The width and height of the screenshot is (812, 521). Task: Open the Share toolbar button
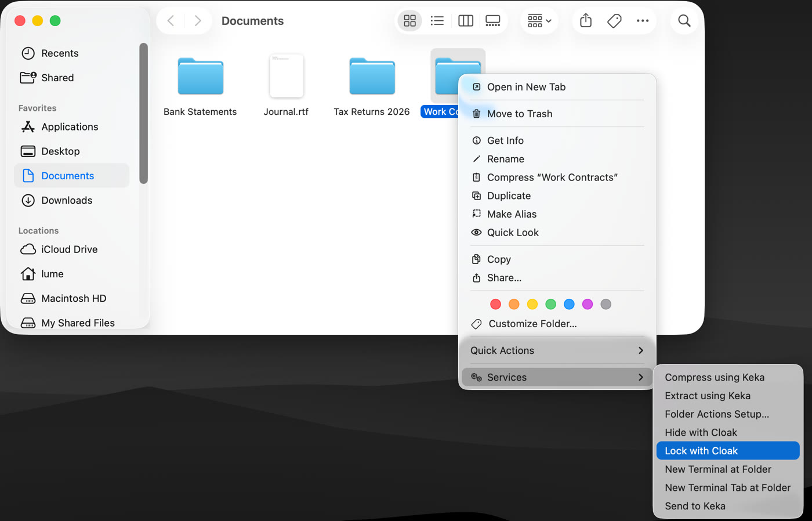(x=586, y=21)
